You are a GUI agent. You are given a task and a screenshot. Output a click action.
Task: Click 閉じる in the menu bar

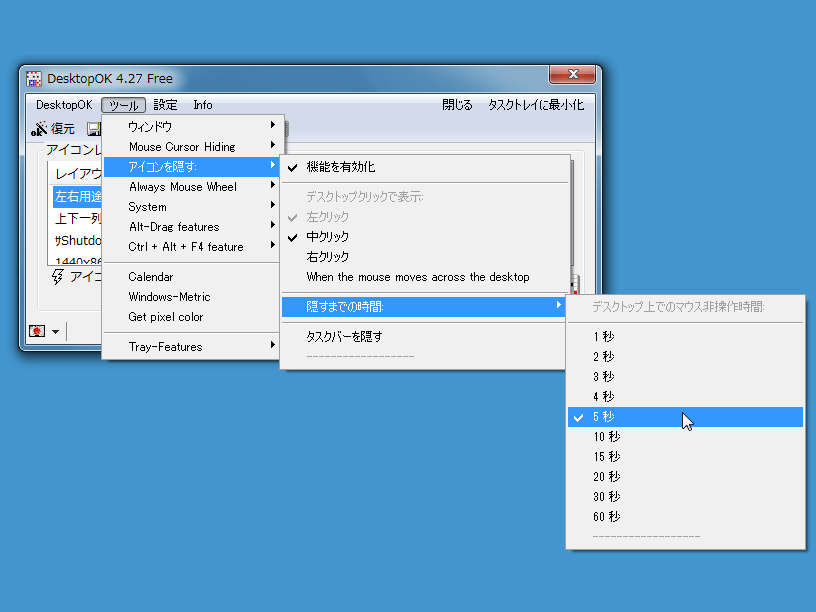pos(457,105)
